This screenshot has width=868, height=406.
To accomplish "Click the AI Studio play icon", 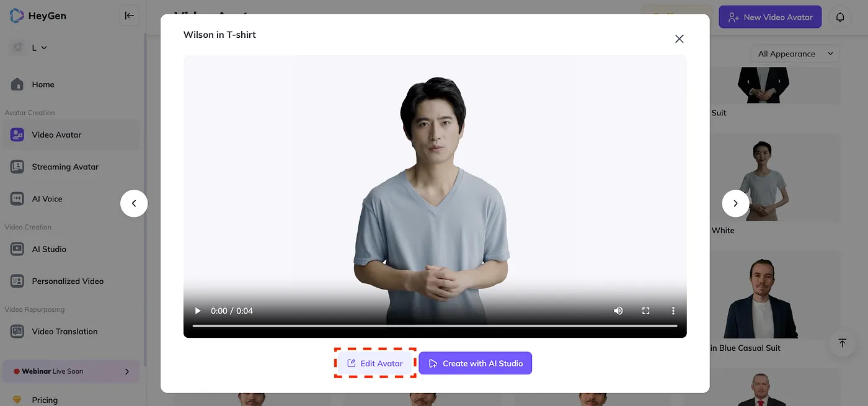I will click(x=17, y=249).
